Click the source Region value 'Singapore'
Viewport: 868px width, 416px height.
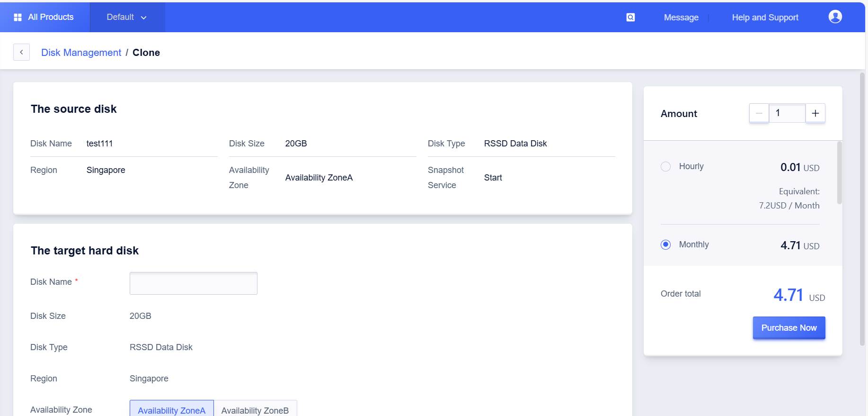(106, 170)
